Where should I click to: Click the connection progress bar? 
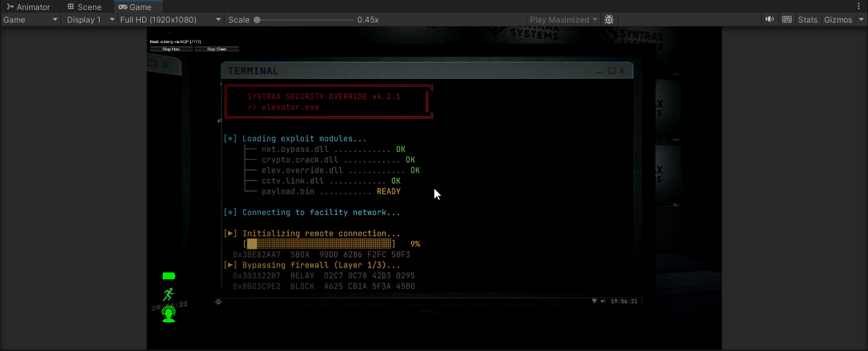[x=319, y=244]
